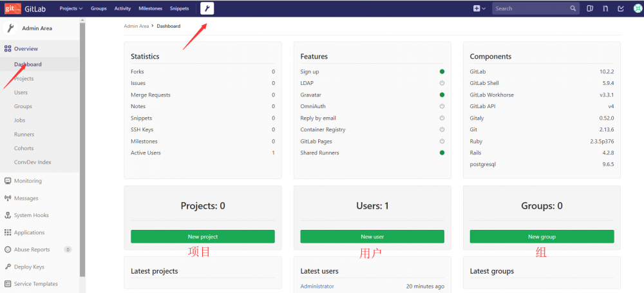This screenshot has width=644, height=293.
Task: Open Groups in the top navigation
Action: coord(99,8)
